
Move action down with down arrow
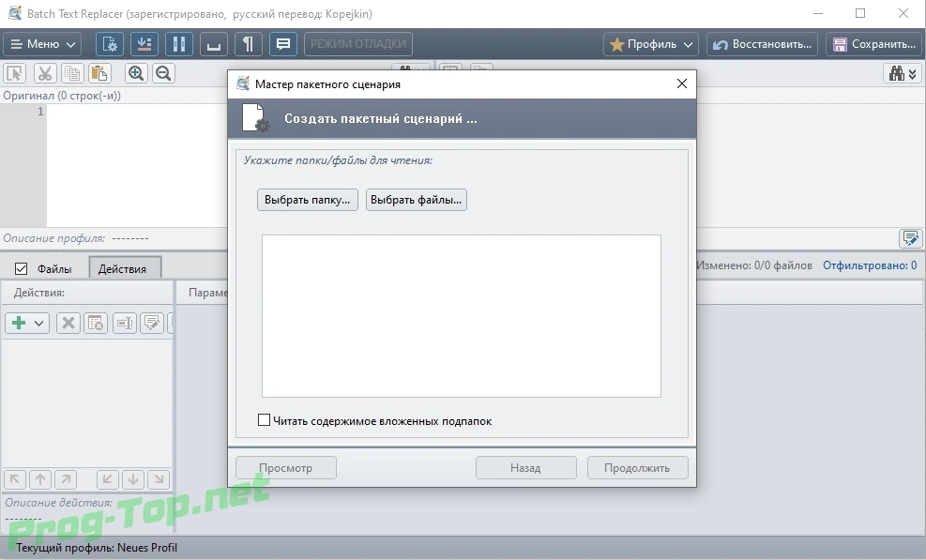(133, 479)
